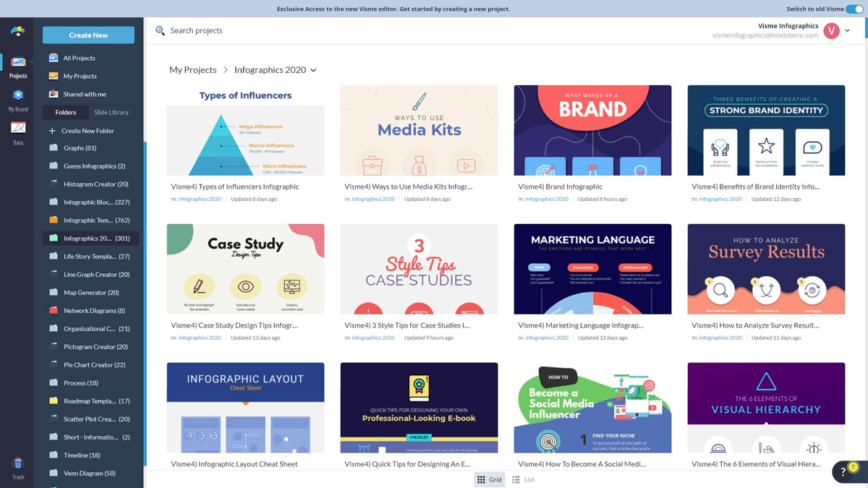Open the Data section icon
The width and height of the screenshot is (868, 488).
pyautogui.click(x=18, y=133)
